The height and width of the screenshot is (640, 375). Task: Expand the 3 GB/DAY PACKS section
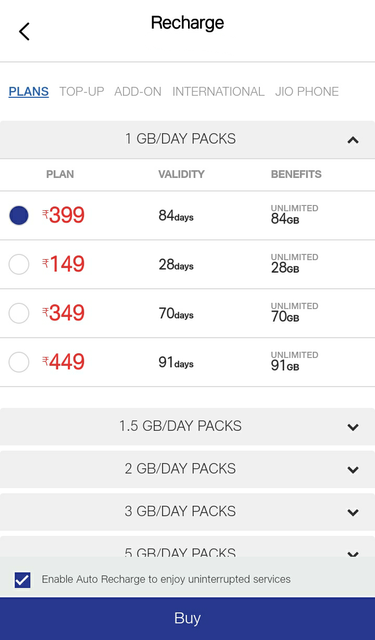[187, 511]
